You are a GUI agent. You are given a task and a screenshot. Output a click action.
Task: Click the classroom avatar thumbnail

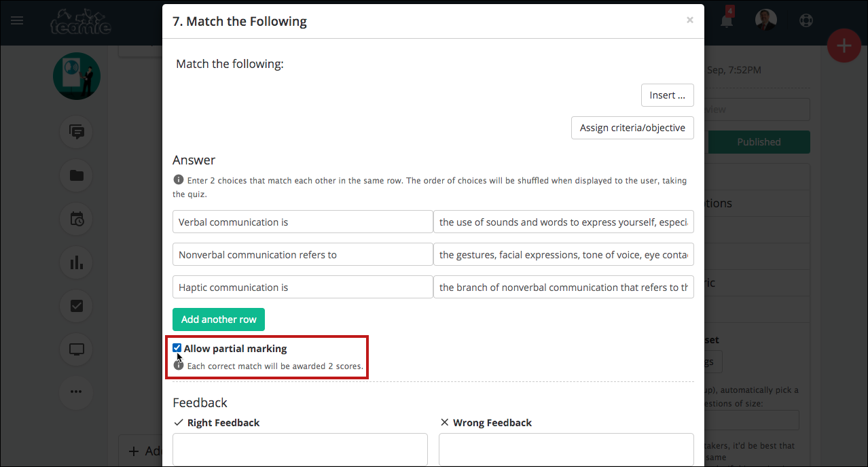pyautogui.click(x=77, y=76)
